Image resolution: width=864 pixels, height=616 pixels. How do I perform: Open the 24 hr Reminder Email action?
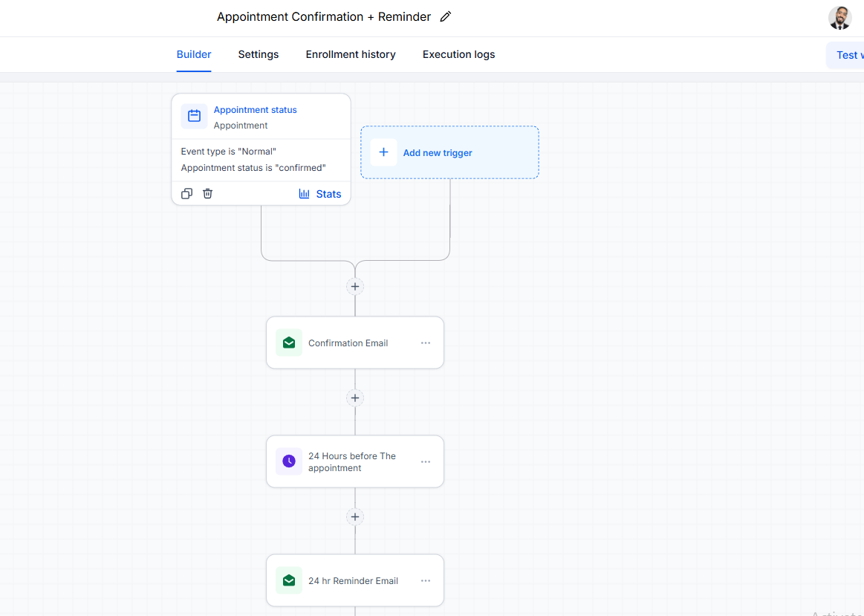click(x=355, y=581)
